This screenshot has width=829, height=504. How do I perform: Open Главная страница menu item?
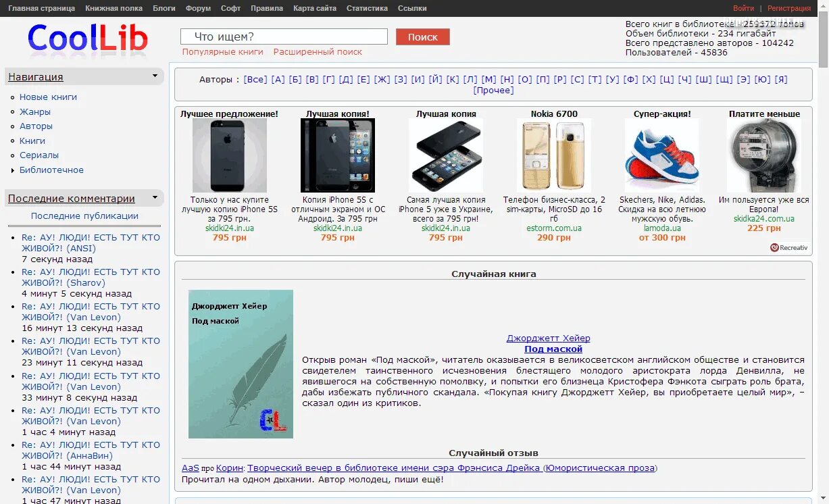tap(41, 8)
